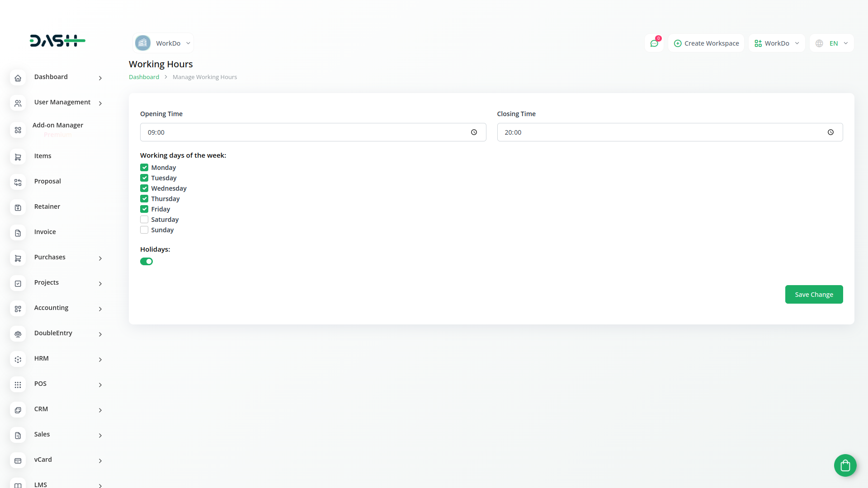Viewport: 868px width, 488px height.
Task: Click the Save Change button
Action: (814, 295)
